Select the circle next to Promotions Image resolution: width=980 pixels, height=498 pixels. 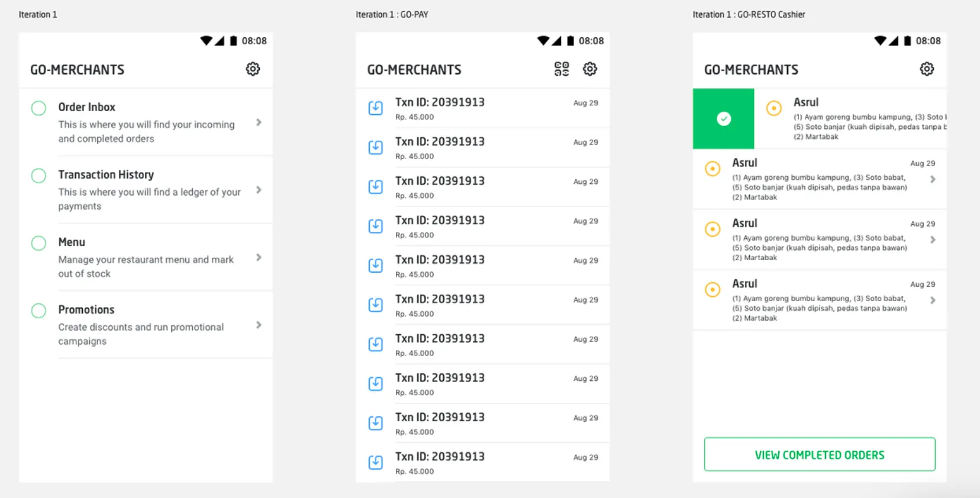point(38,311)
